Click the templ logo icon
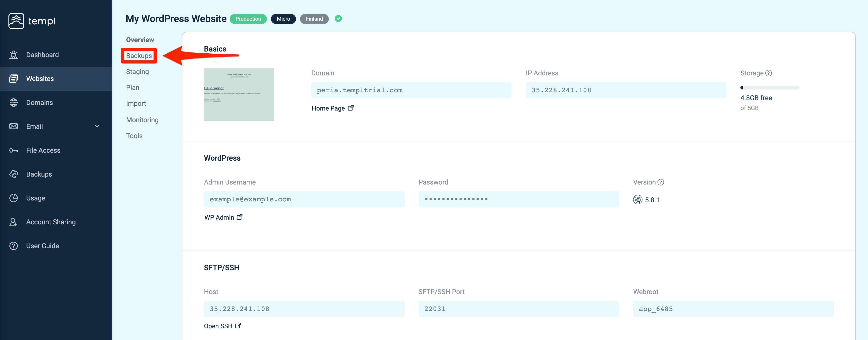Viewport: 868px width, 340px height. click(16, 21)
